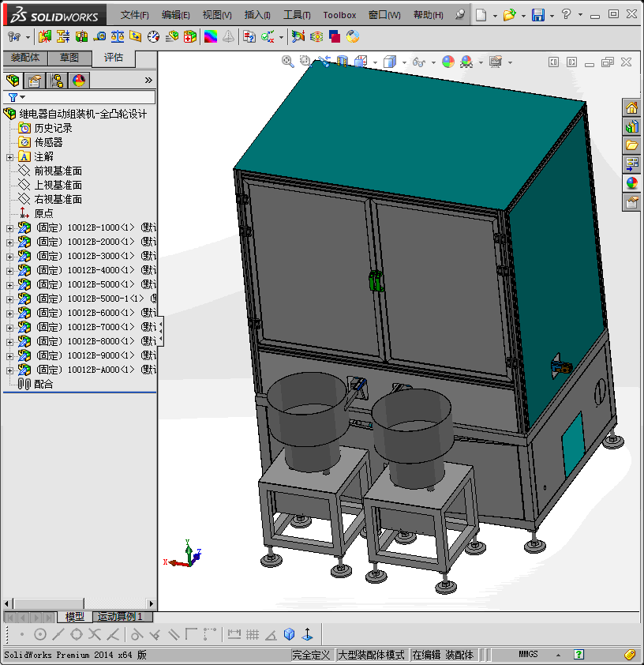Select the 配合 mates folder
Viewport: 644px width, 665px height.
[43, 385]
